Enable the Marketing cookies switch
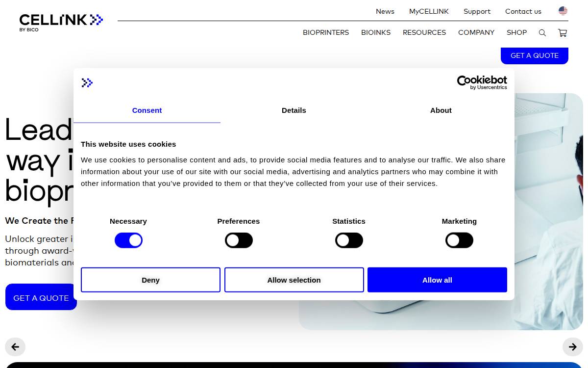 click(x=459, y=240)
